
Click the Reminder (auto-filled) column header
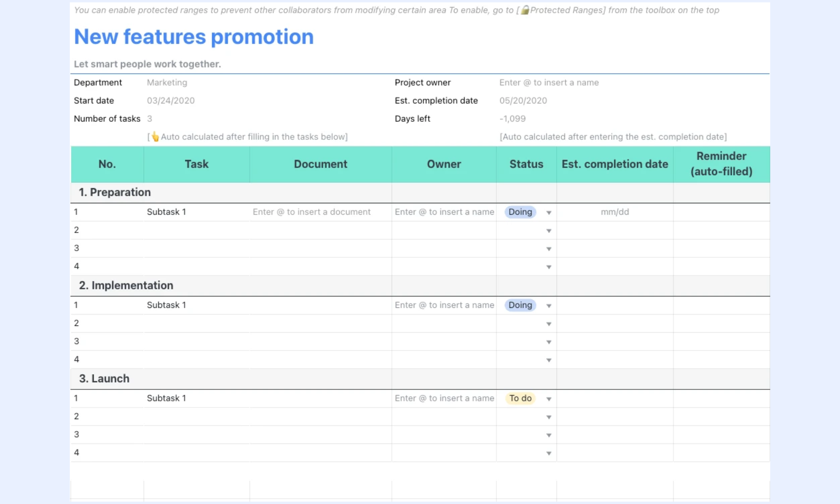pyautogui.click(x=722, y=164)
